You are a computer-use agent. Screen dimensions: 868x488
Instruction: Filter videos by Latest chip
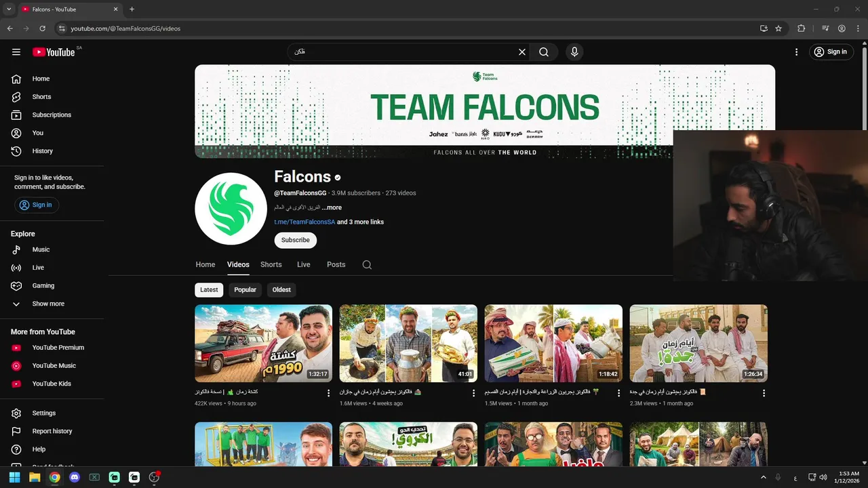pyautogui.click(x=209, y=289)
